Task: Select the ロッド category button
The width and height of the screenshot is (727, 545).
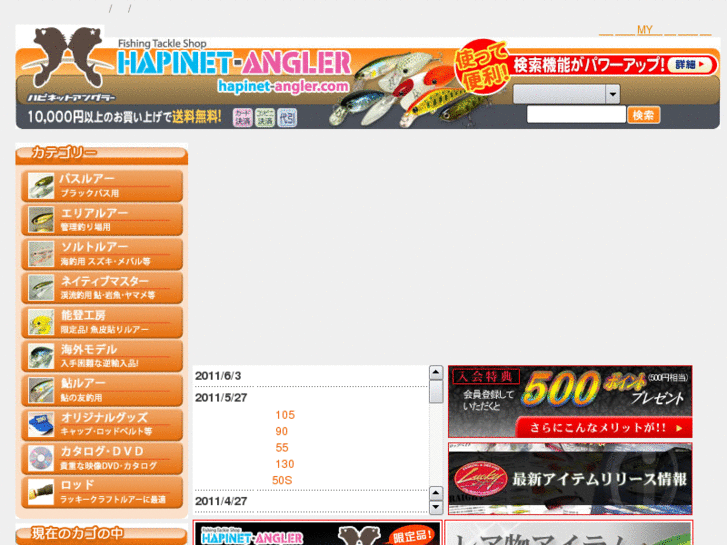Action: [x=102, y=492]
